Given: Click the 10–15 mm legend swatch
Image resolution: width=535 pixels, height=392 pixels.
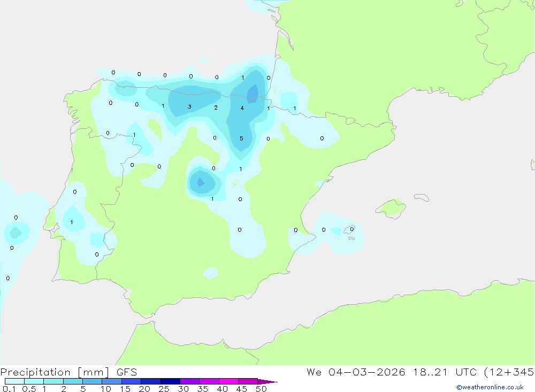Looking at the screenshot, I should [x=112, y=381].
